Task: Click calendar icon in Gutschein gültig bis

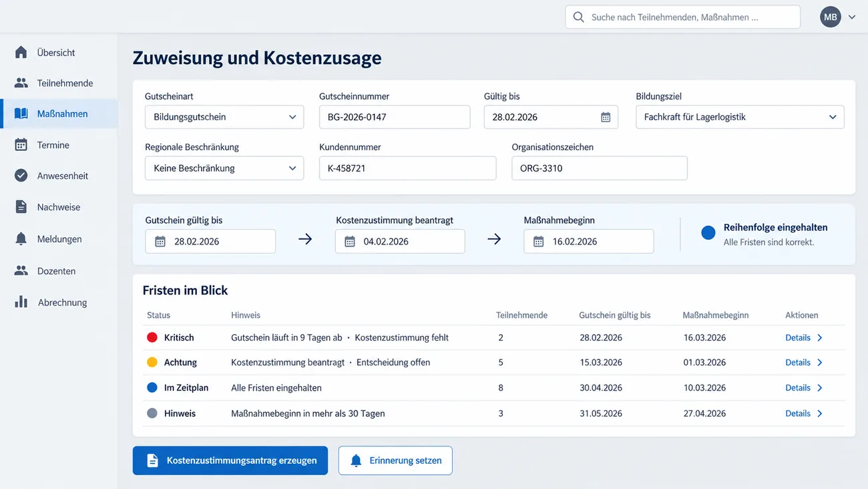Action: [x=160, y=241]
